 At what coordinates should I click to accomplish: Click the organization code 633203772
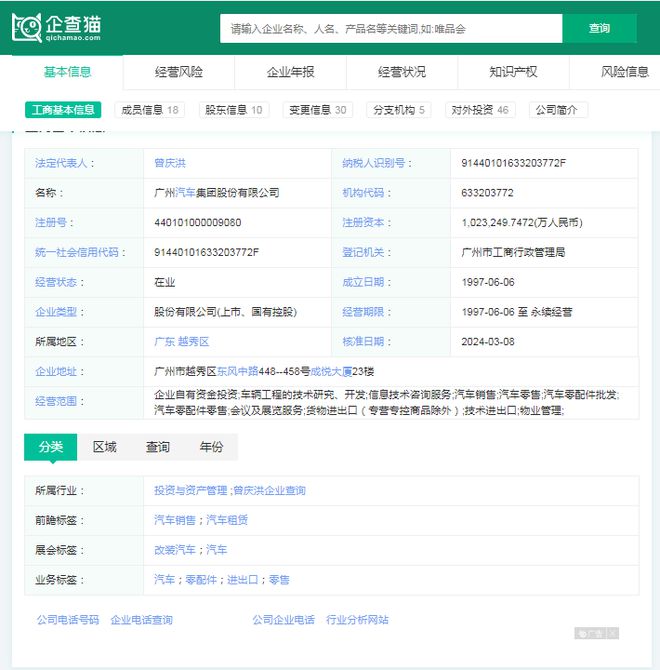pos(487,193)
